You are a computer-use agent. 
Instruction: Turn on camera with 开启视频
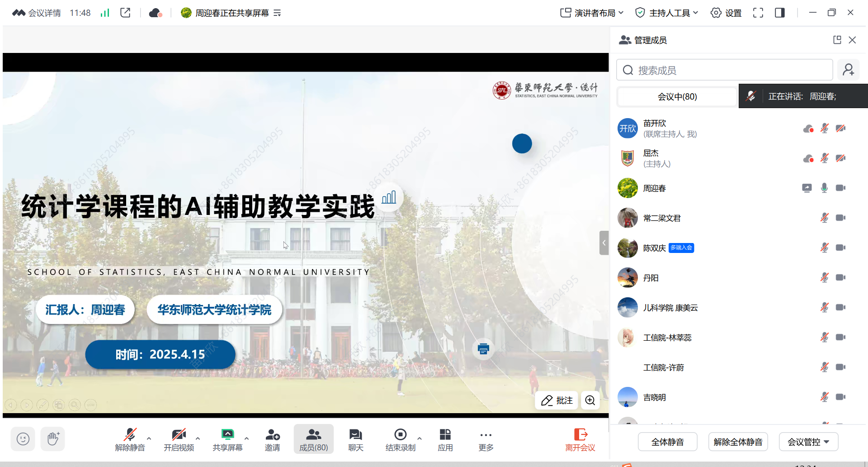click(x=179, y=440)
